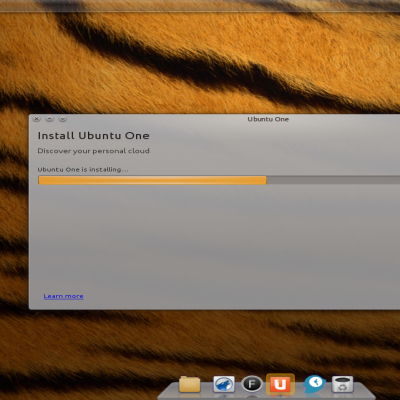Screen dimensions: 400x400
Task: Open the black circular F dock icon
Action: (x=252, y=384)
